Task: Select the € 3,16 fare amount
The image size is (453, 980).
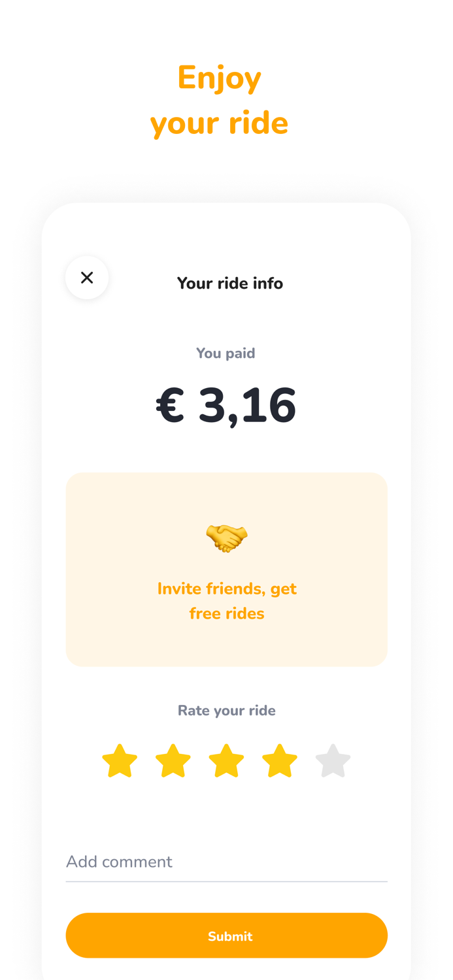Action: pyautogui.click(x=227, y=405)
